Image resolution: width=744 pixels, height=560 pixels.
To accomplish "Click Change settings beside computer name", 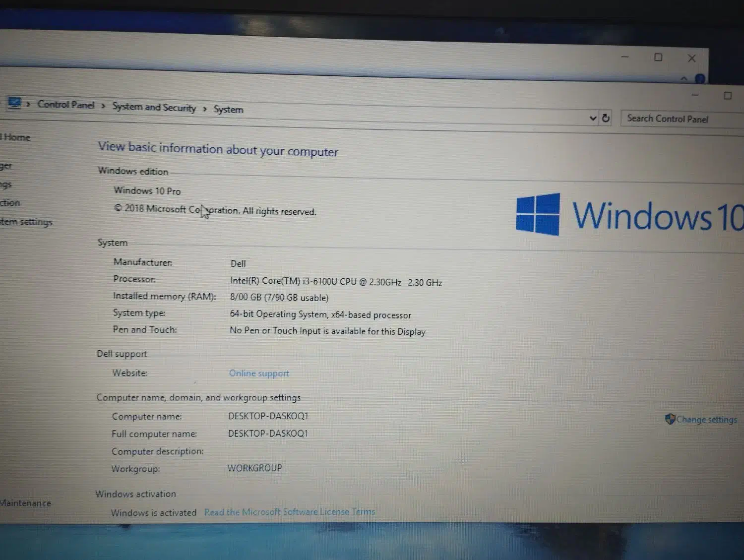I will 706,420.
